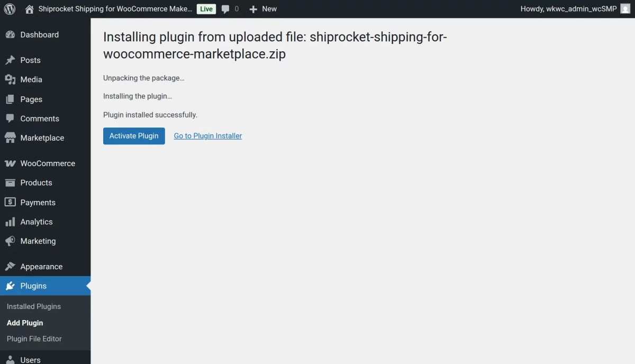Click the Comments sidebar bubble icon

(x=10, y=119)
